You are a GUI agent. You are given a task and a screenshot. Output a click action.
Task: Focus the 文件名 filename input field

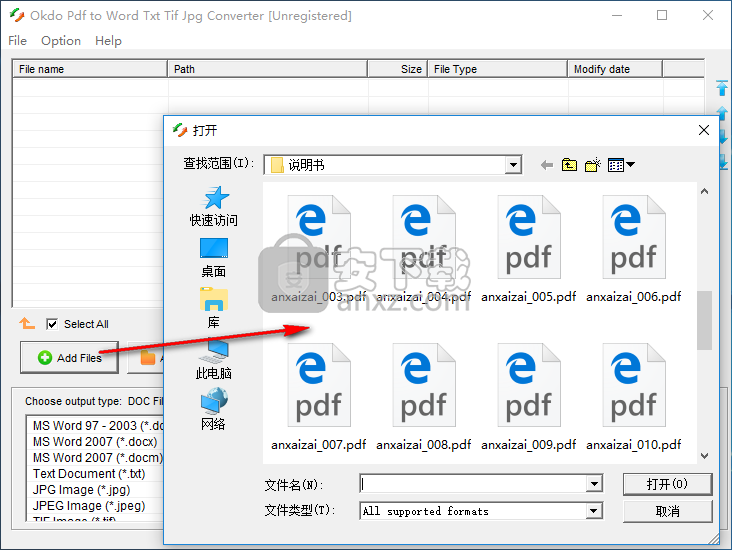coord(473,484)
